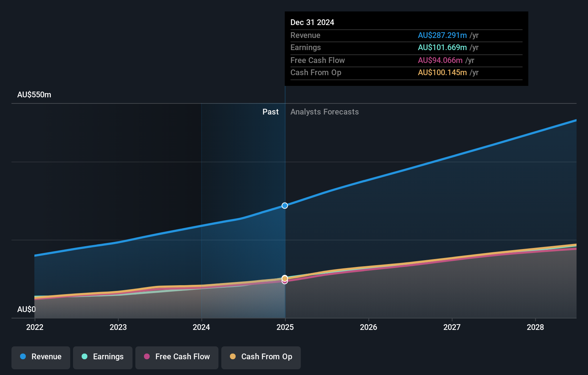Viewport: 588px width, 375px height.
Task: Click the 2023 x-axis label
Action: (x=118, y=327)
